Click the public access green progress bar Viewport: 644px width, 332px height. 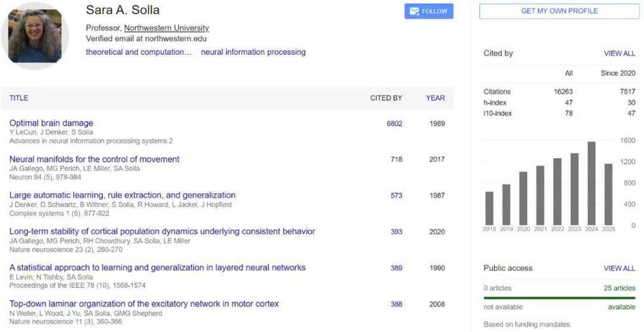[560, 298]
